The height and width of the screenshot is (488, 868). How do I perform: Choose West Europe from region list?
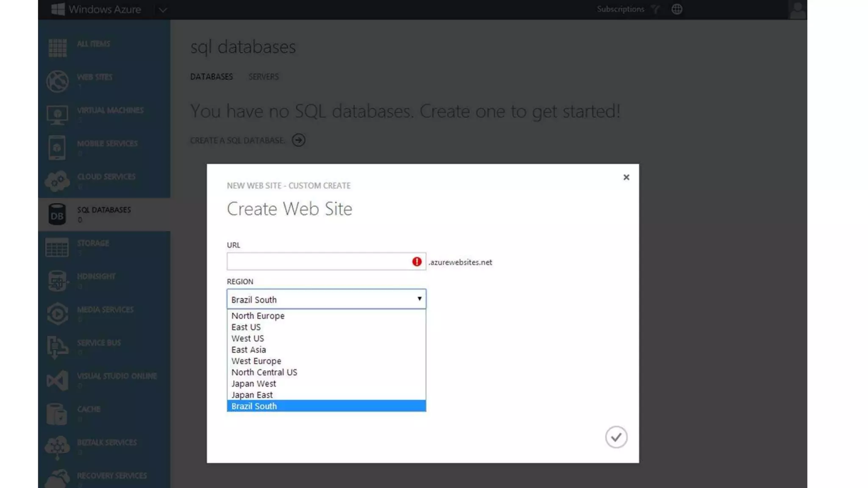[256, 361]
